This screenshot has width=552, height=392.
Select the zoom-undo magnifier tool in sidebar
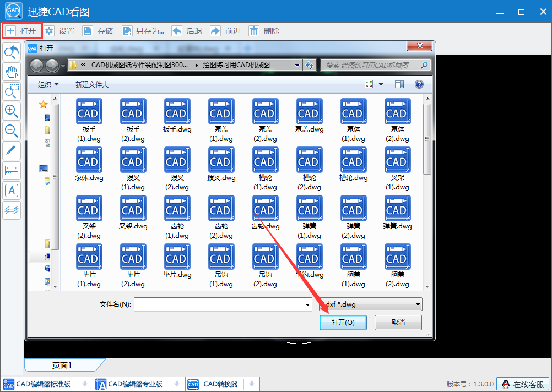[x=12, y=52]
